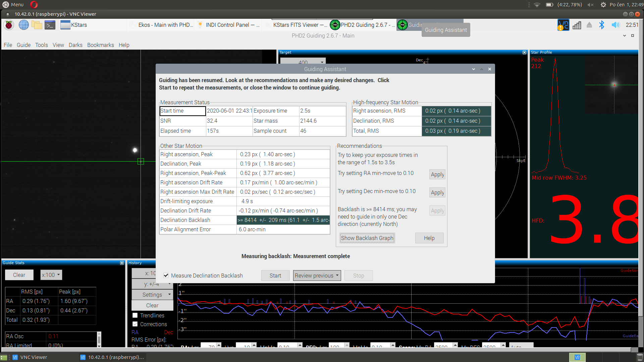Image resolution: width=644 pixels, height=362 pixels.
Task: Open the INDI Control Panel window
Action: coord(228,25)
